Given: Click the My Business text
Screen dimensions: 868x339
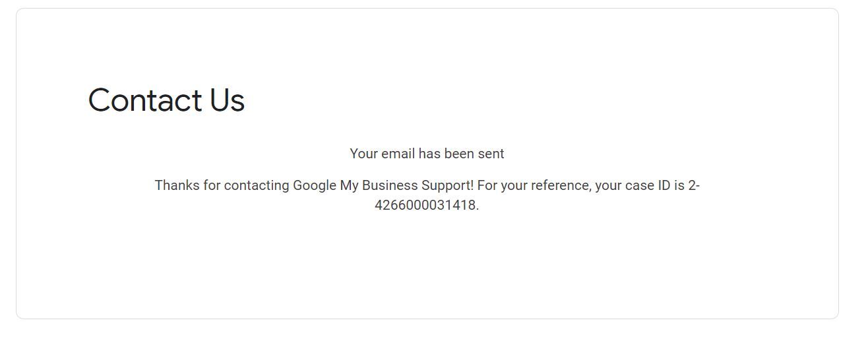Looking at the screenshot, I should coord(379,185).
